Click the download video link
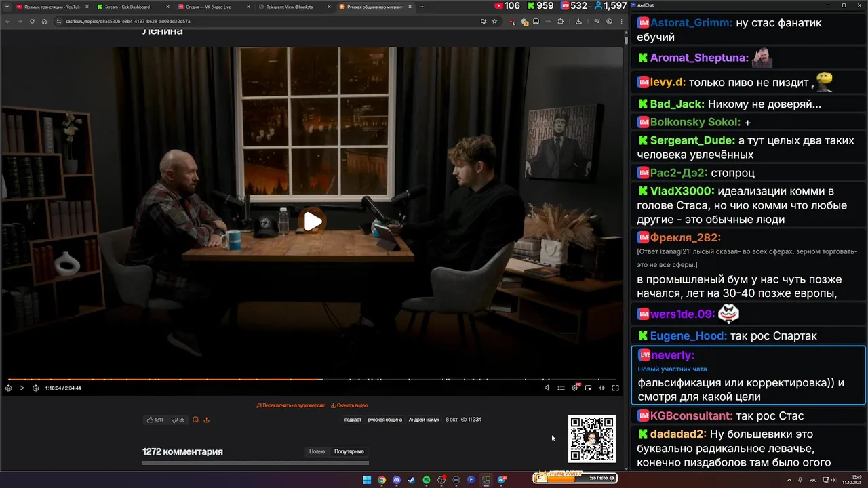 tap(349, 405)
